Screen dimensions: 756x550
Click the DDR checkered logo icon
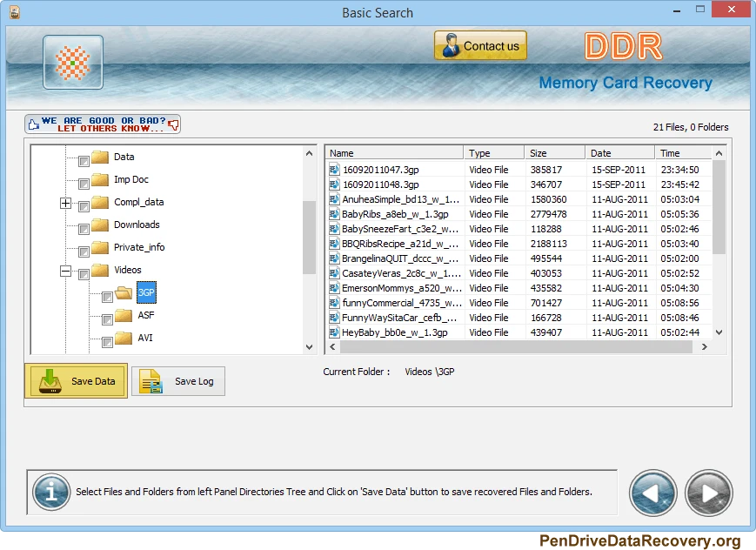72,62
